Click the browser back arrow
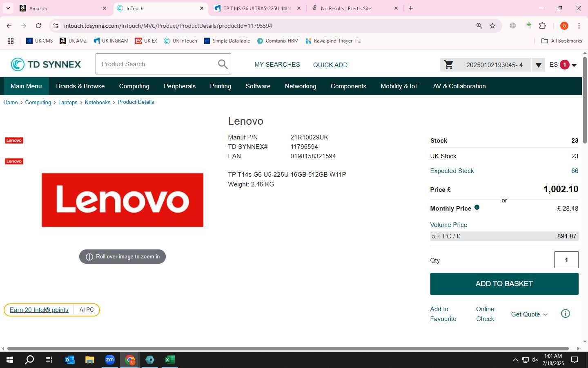588x368 pixels. click(x=9, y=26)
